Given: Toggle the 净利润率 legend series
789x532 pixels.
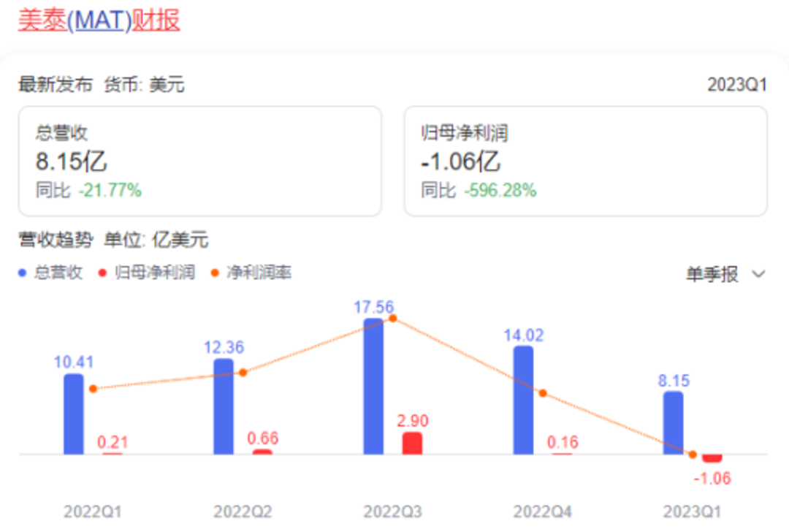Looking at the screenshot, I should click(x=251, y=273).
